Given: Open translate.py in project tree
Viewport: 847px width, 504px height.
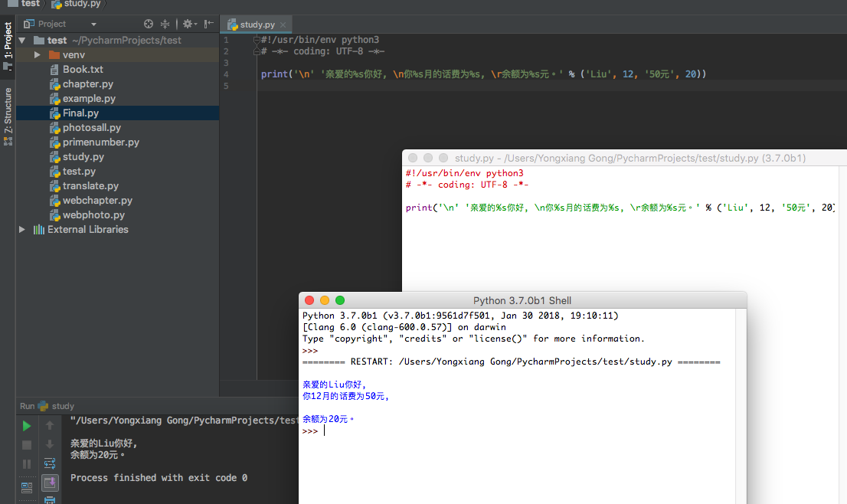Looking at the screenshot, I should coord(90,186).
